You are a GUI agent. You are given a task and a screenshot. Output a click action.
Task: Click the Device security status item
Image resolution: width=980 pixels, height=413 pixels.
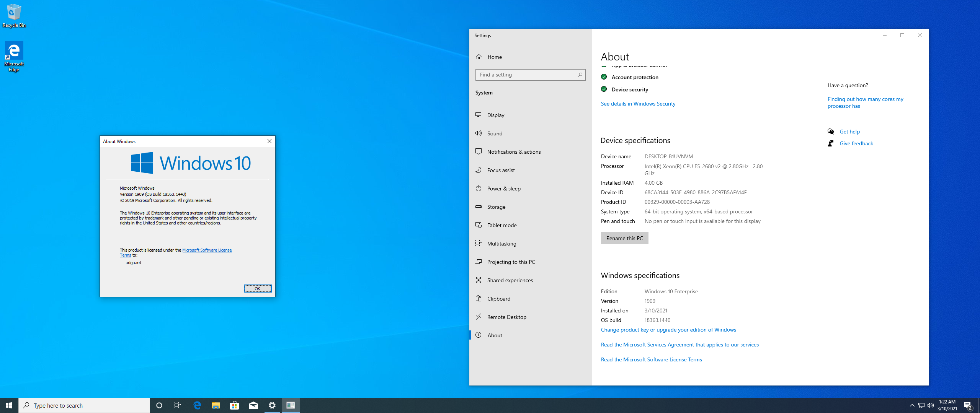click(625, 89)
